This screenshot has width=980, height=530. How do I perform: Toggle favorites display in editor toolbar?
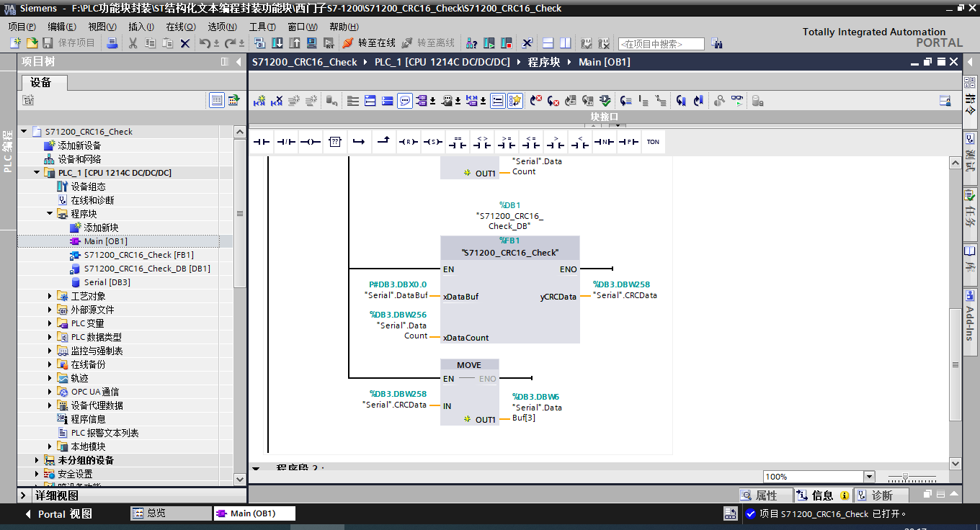click(515, 102)
